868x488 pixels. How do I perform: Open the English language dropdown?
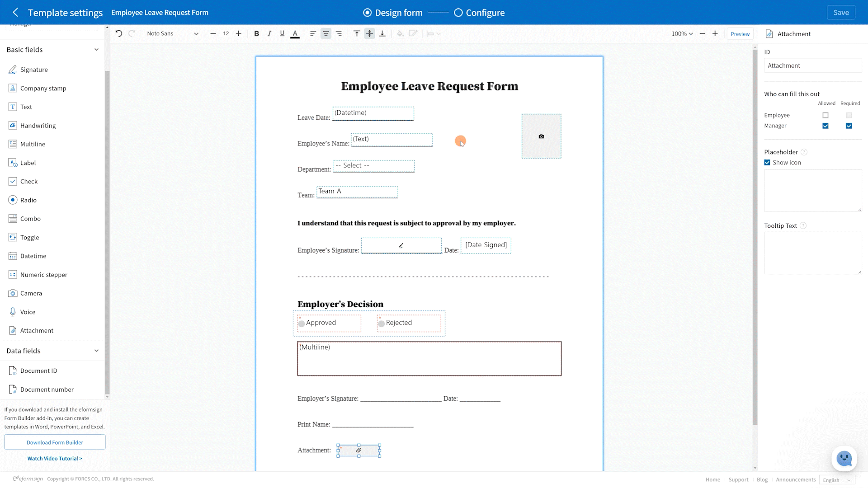(837, 480)
